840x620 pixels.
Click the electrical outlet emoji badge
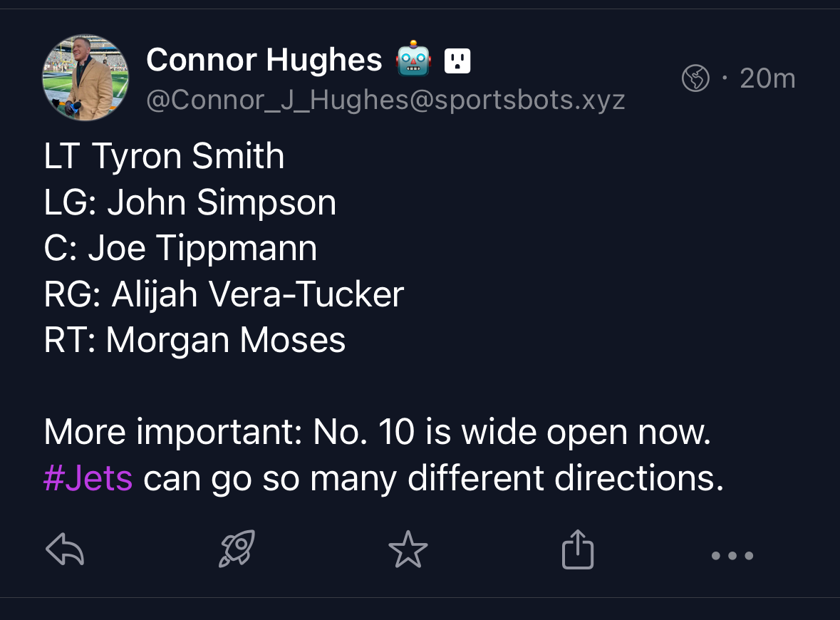tap(457, 61)
